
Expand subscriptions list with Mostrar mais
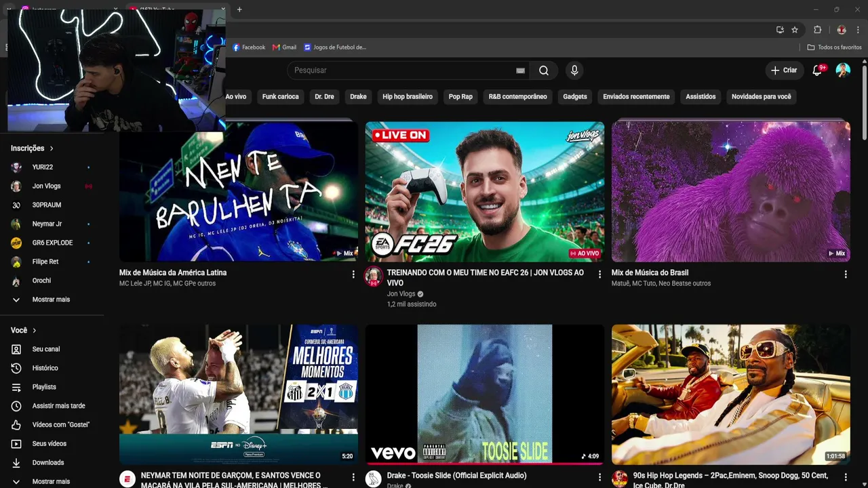click(51, 300)
